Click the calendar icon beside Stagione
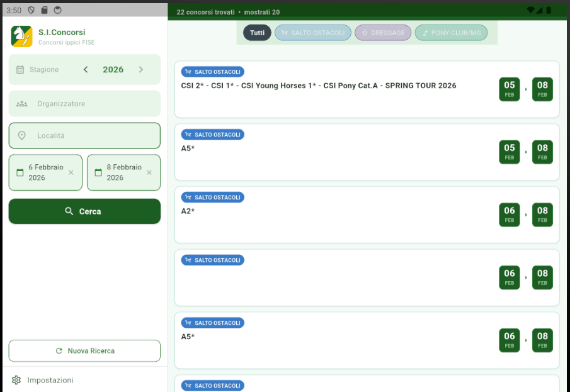Viewport: 570px width, 392px height. click(x=20, y=69)
